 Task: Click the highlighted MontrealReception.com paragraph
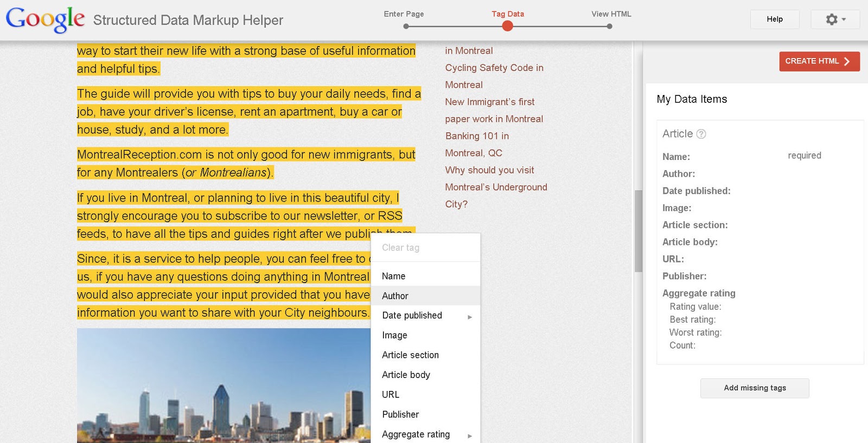[x=246, y=164]
